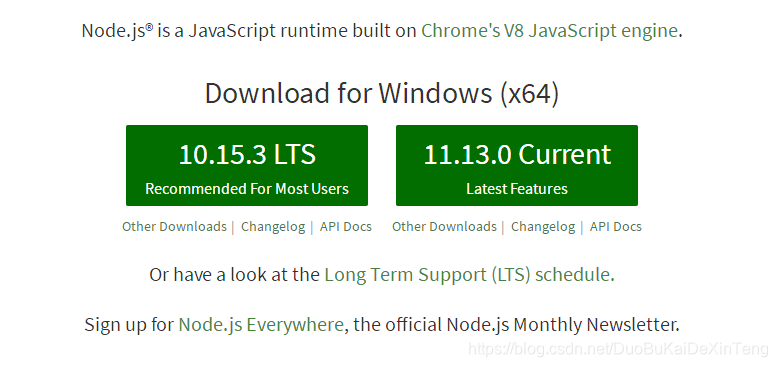Follow the Node.js Everywhere newsletter link
Image resolution: width=777 pixels, height=367 pixels.
(261, 325)
